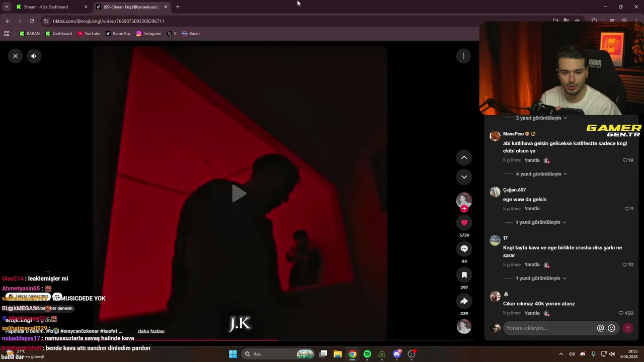Open the 'YouTube' bookmark

[x=89, y=34]
